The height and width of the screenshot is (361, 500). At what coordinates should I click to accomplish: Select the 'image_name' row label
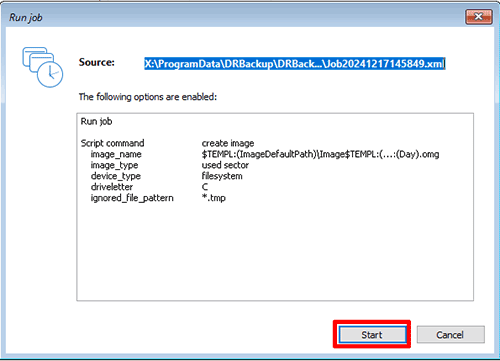tap(116, 154)
